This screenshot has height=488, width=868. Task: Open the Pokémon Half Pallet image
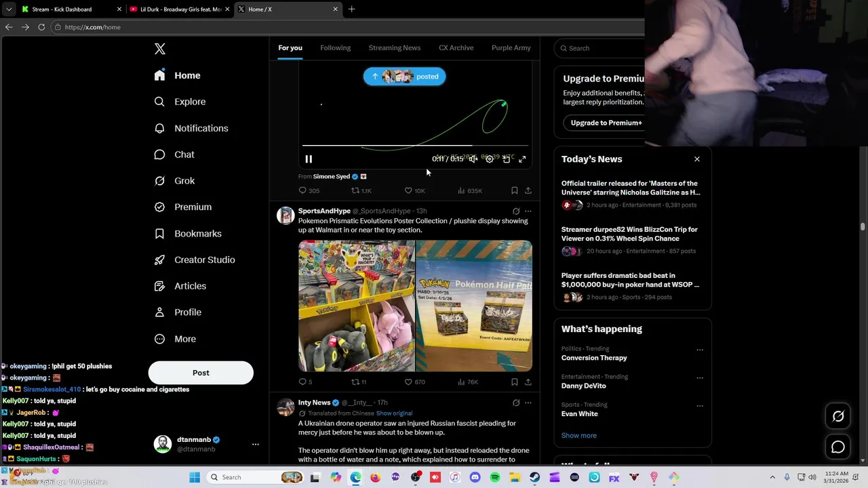point(474,306)
